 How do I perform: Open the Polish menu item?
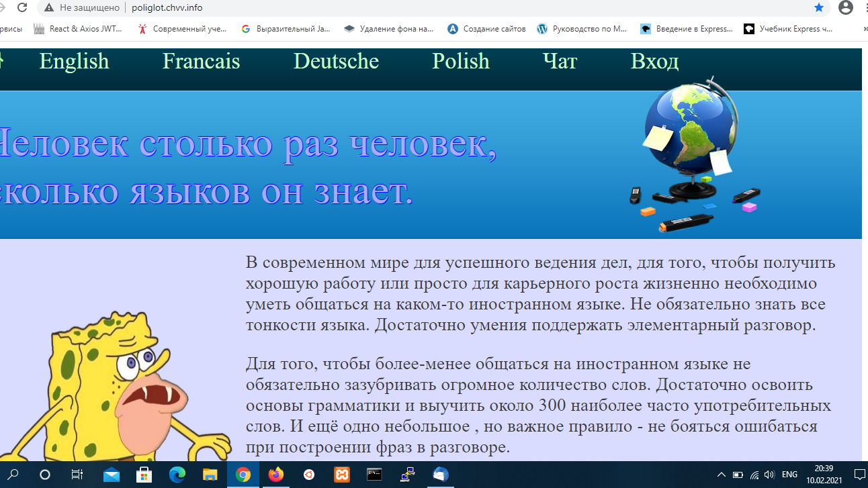pyautogui.click(x=461, y=61)
